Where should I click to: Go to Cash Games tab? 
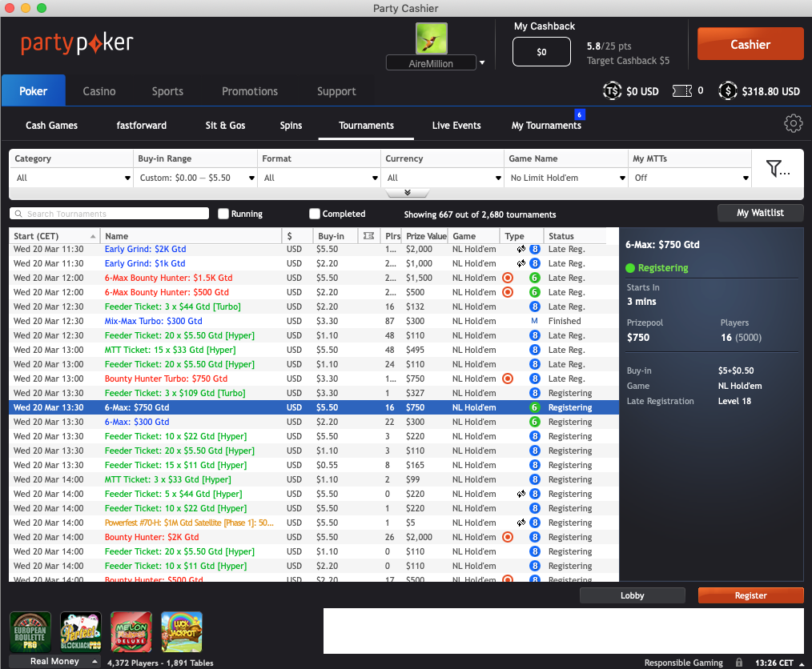coord(52,125)
